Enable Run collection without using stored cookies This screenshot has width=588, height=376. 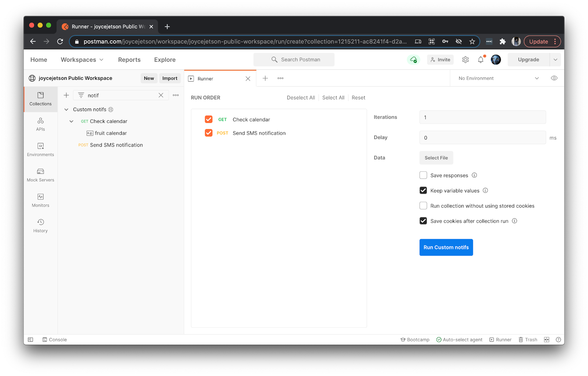423,206
